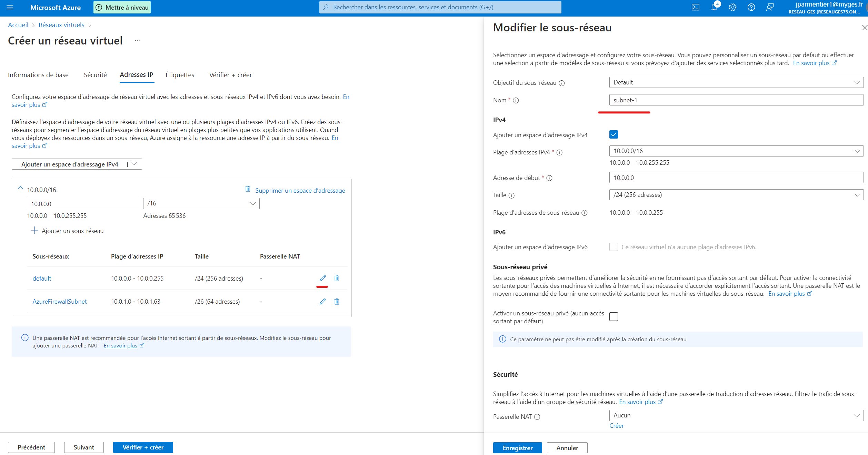The height and width of the screenshot is (455, 868).
Task: Edit the default subnet with pencil icon
Action: click(x=322, y=278)
